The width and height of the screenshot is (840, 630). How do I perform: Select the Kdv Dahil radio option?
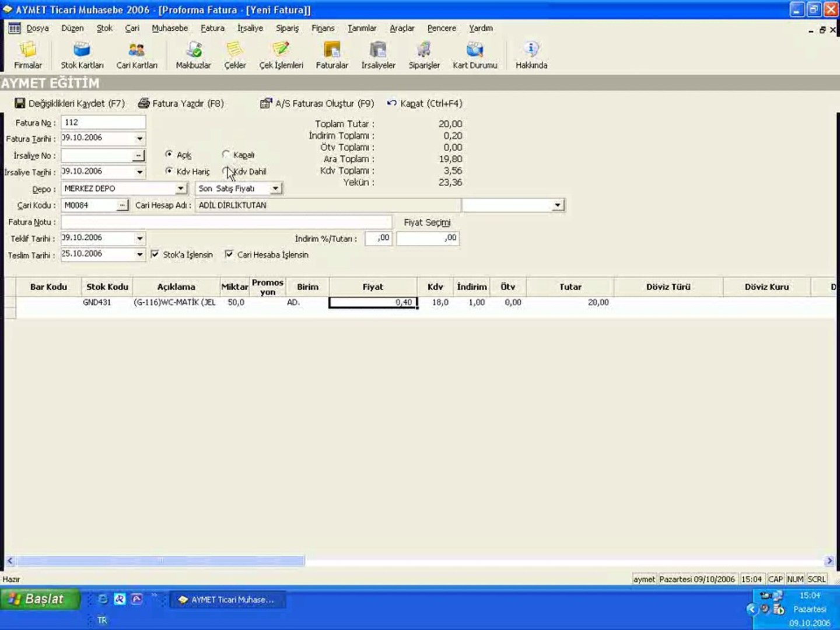coord(226,171)
